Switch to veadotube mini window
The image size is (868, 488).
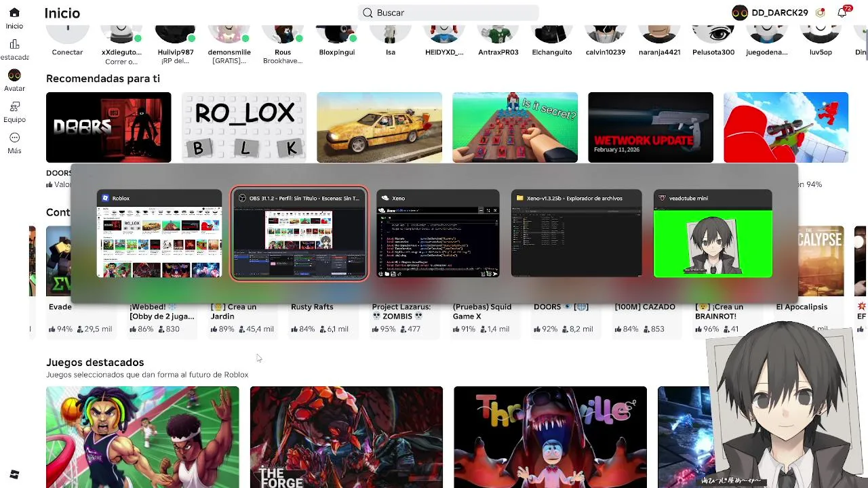[713, 235]
